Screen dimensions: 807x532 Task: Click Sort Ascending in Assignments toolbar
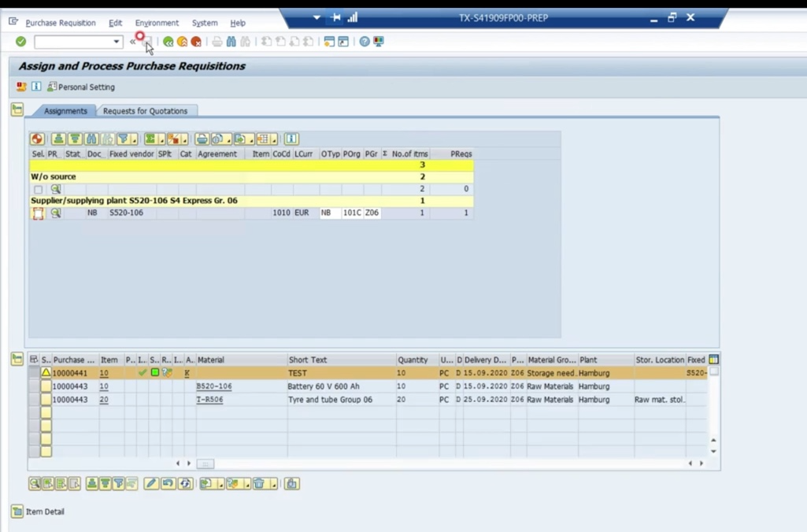59,139
